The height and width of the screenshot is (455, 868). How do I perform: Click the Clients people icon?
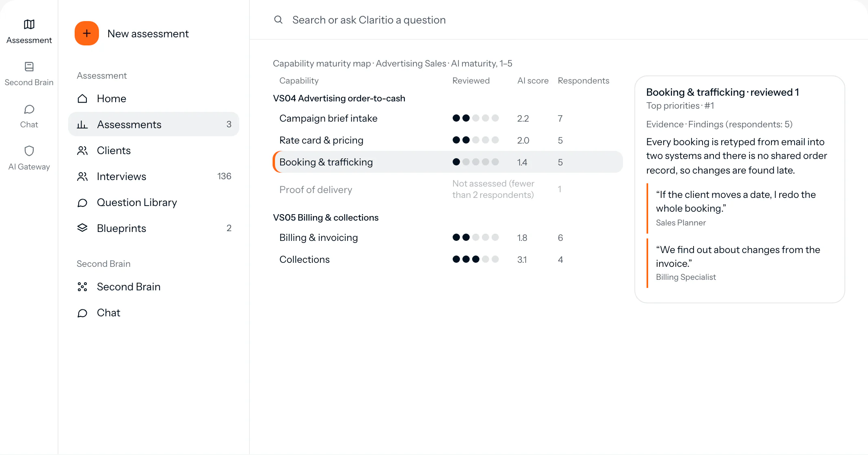coord(82,150)
